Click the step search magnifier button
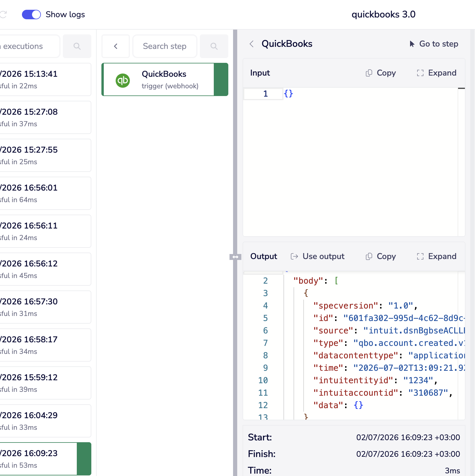 click(214, 46)
